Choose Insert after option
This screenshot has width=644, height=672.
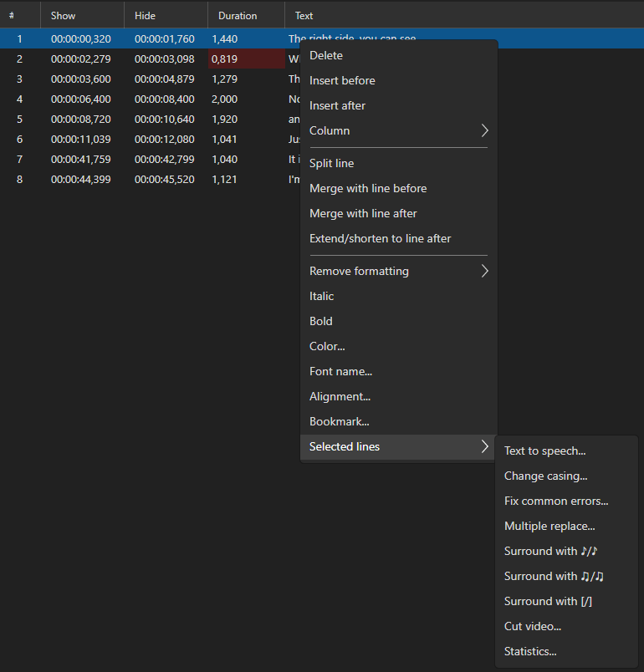pos(337,106)
